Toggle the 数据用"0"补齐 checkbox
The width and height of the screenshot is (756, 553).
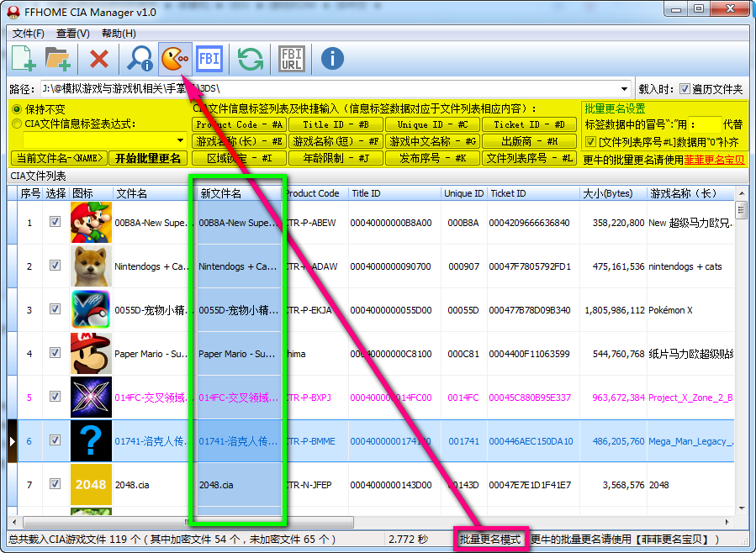click(590, 142)
